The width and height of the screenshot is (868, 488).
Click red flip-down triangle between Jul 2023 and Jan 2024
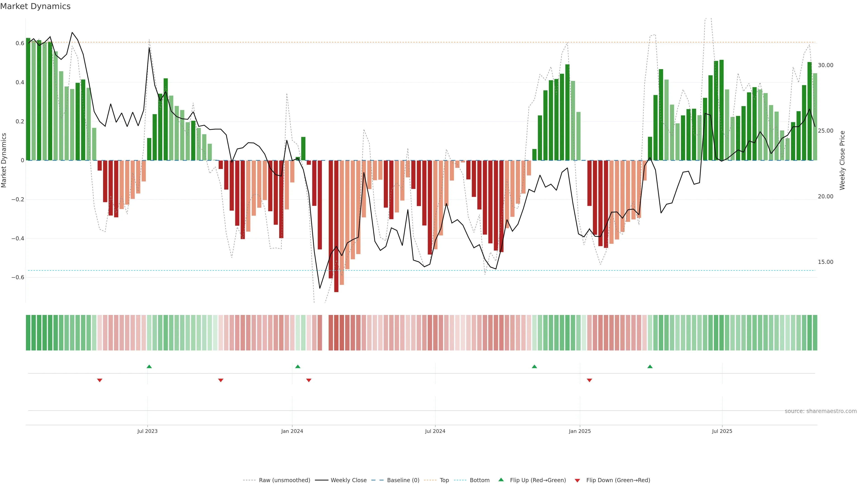pyautogui.click(x=221, y=380)
